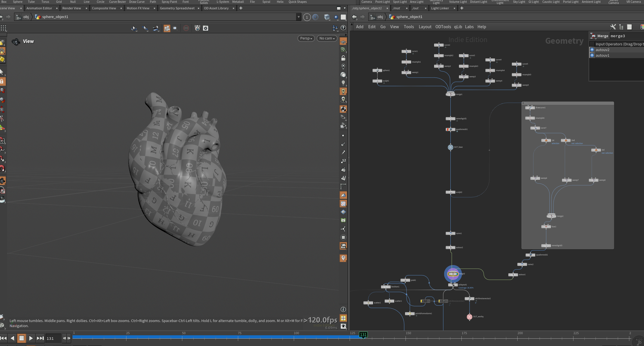Click the wrench and screwdriver icon

pos(613,27)
